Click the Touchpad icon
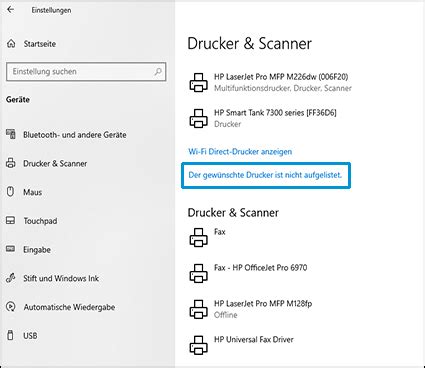This screenshot has width=425, height=368. point(11,220)
